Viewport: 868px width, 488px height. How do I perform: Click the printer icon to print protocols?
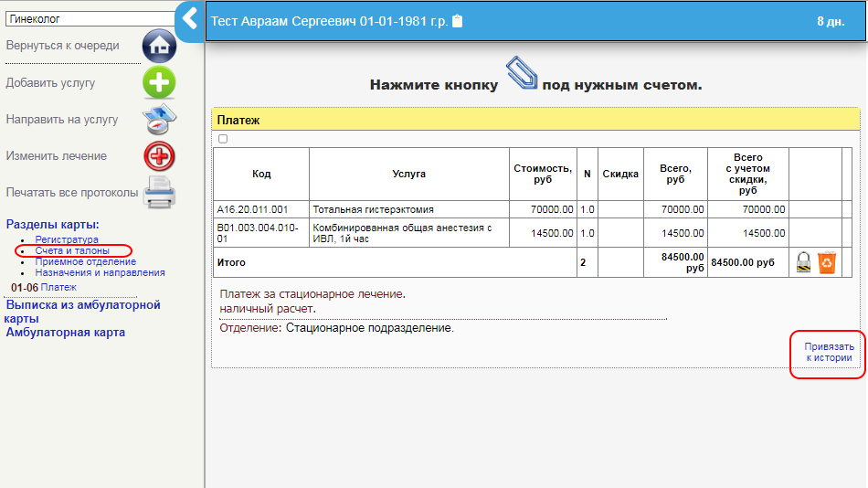pyautogui.click(x=159, y=193)
